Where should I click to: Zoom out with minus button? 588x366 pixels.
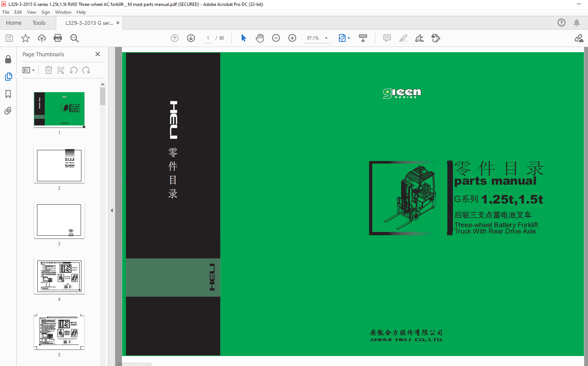click(x=276, y=38)
